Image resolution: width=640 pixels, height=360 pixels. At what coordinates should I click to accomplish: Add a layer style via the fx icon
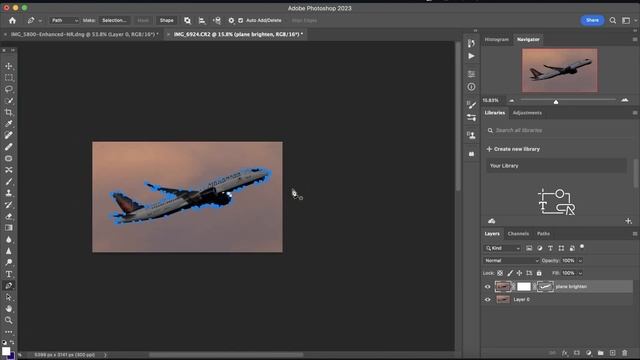click(x=564, y=353)
